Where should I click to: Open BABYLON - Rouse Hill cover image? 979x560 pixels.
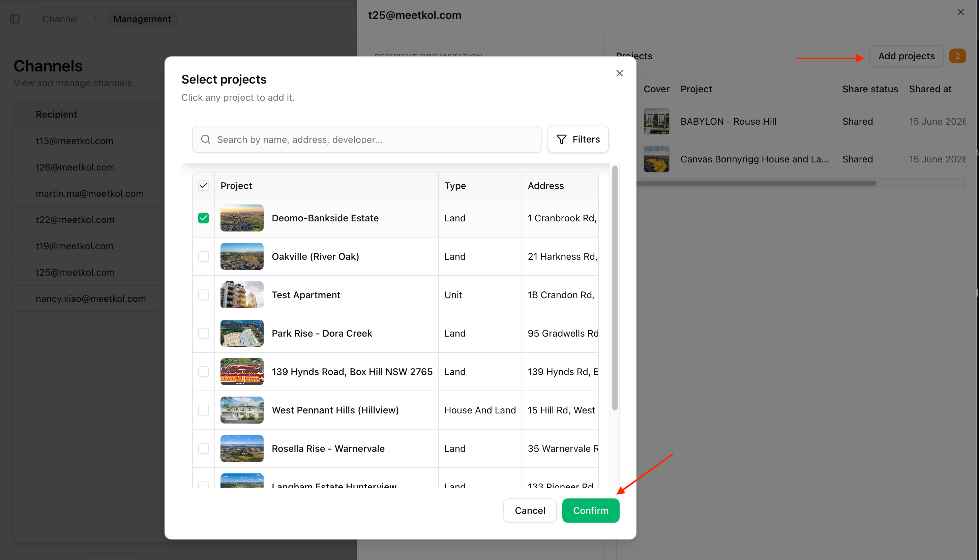pyautogui.click(x=656, y=122)
